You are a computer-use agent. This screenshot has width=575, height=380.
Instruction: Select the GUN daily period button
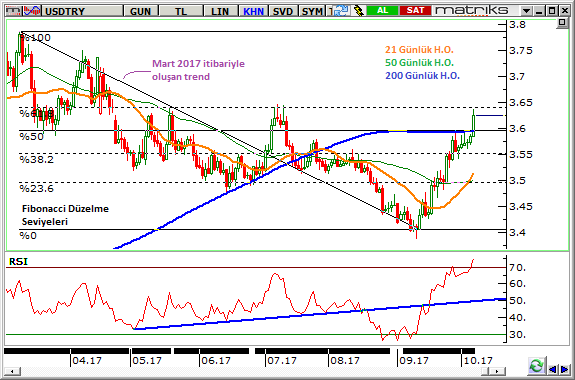(141, 11)
